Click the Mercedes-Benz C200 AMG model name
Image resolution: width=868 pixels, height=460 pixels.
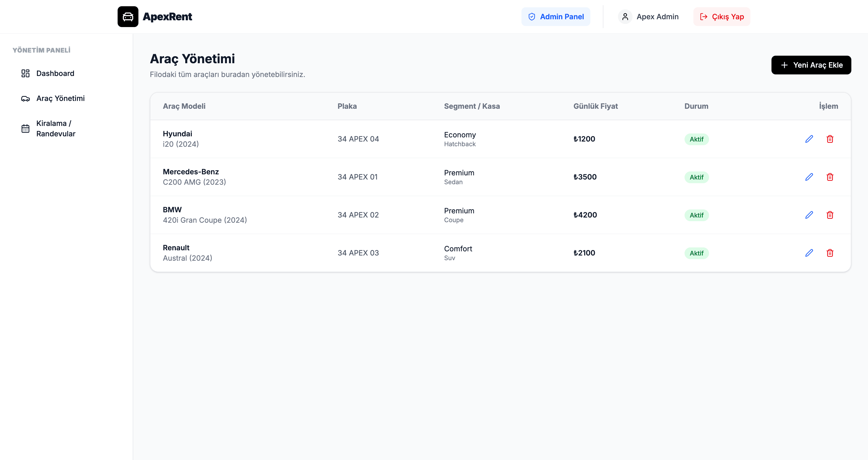[194, 177]
